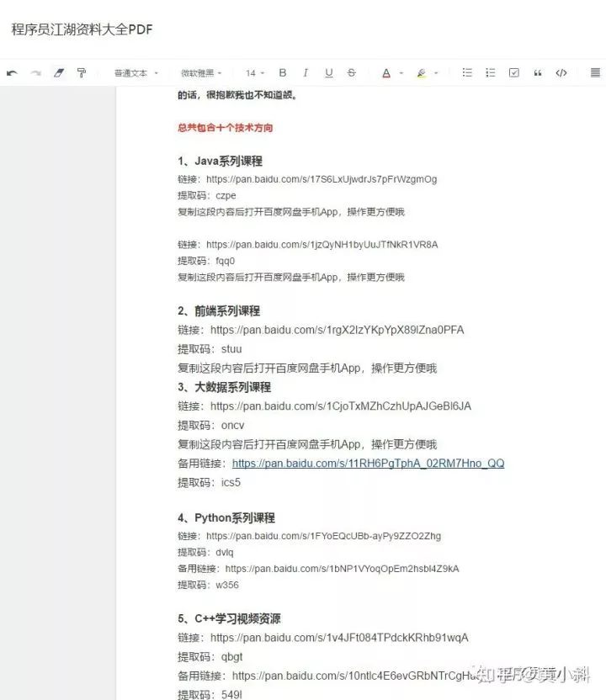Screen dimensions: 606x700
Task: Click the Java link ending WzgmOg
Action: [322, 179]
